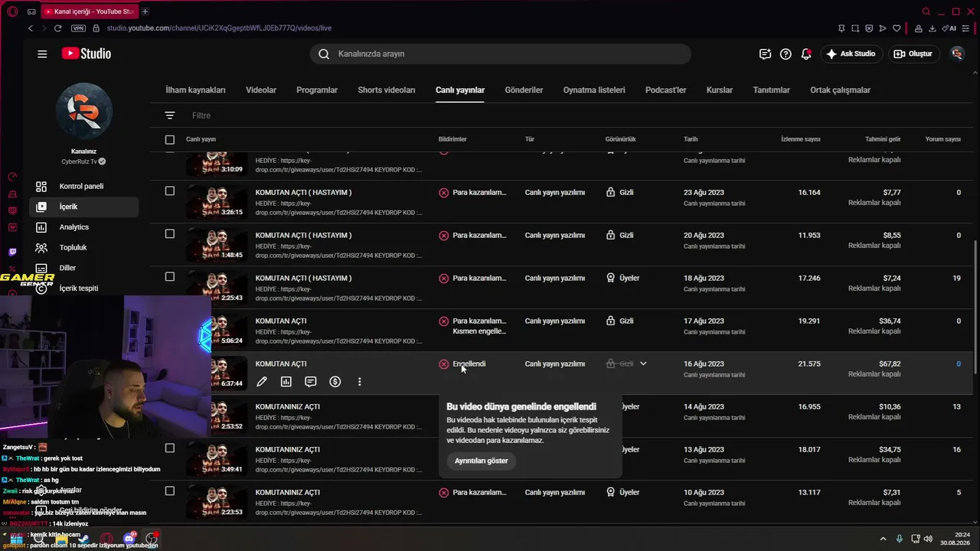Image resolution: width=980 pixels, height=551 pixels.
Task: Go back using browser back arrow
Action: click(31, 28)
